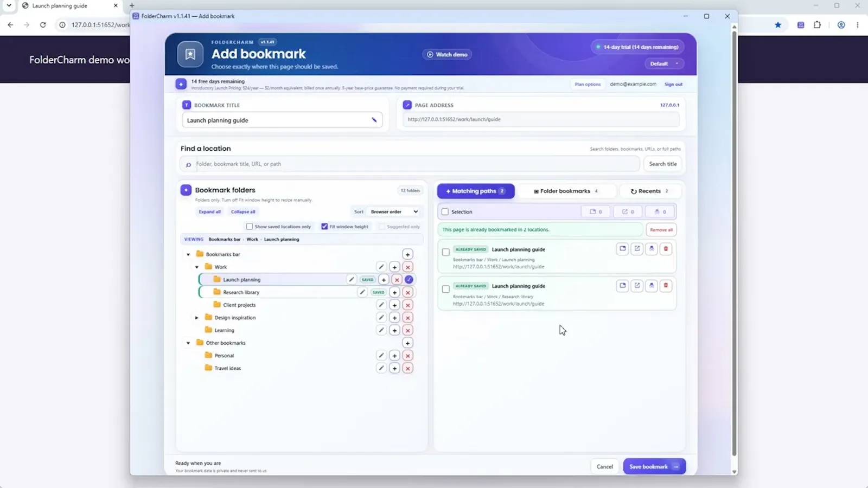Expand the Design inspiration folder
Viewport: 868px width, 488px height.
197,318
